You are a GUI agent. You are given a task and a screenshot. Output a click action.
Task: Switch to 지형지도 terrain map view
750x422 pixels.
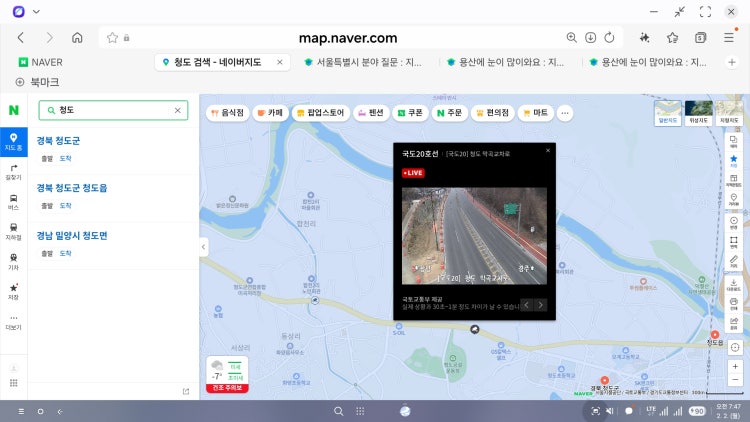(728, 112)
